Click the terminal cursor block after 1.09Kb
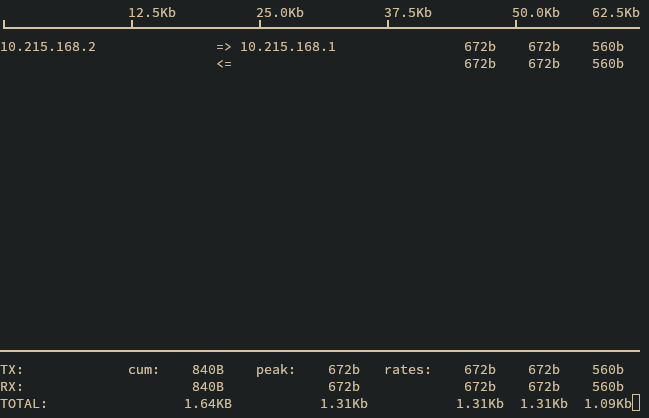The image size is (649, 418). pyautogui.click(x=636, y=404)
